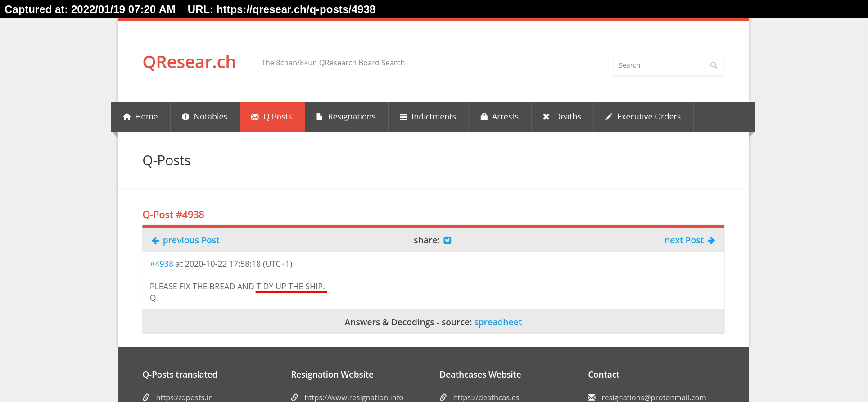Click the Q-Post #4938 heading
Screen dimensions: 868x402
click(x=173, y=215)
